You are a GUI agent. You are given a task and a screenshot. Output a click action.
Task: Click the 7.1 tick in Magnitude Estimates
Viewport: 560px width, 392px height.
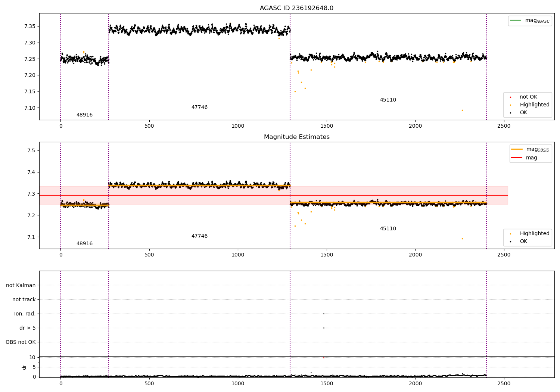pyautogui.click(x=31, y=237)
